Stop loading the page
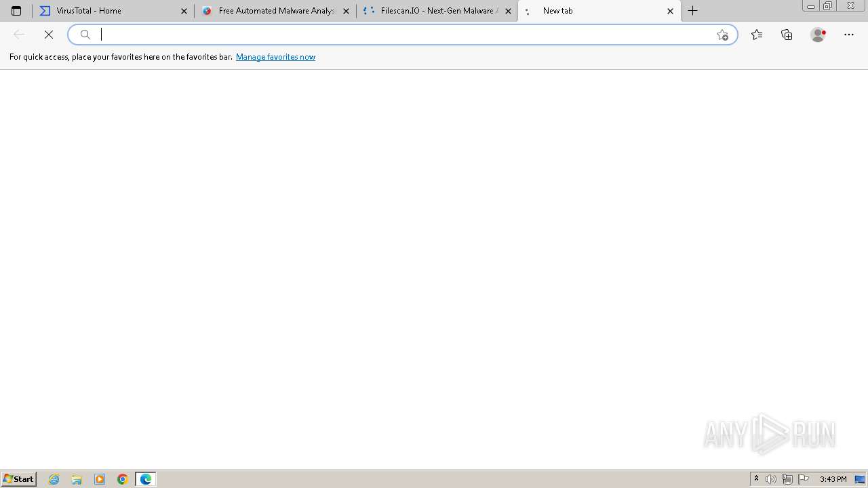This screenshot has width=868, height=488. [x=49, y=35]
